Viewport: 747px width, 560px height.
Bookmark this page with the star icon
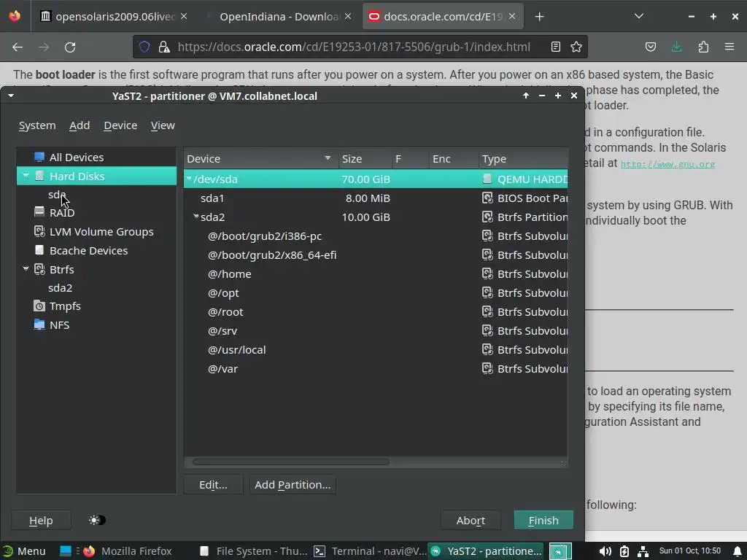pos(576,47)
